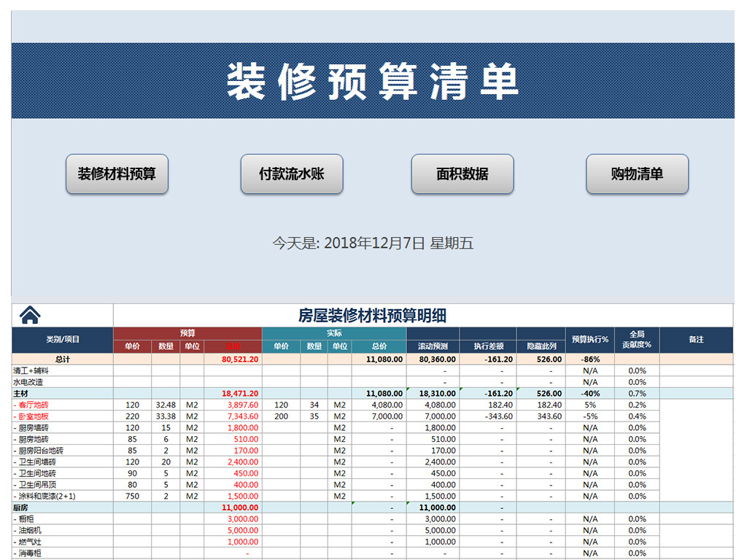
Task: Click the home icon above the table
Action: coord(30,315)
